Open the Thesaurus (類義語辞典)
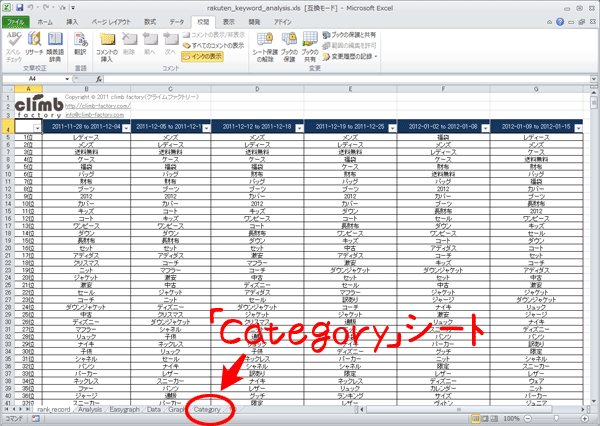 [x=55, y=47]
